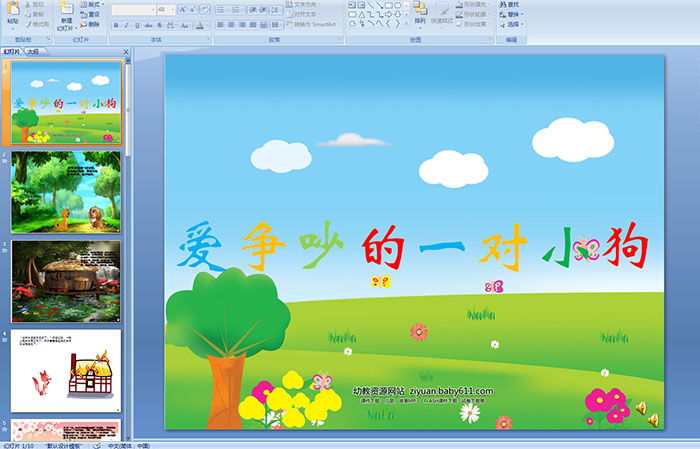Toggle Bold formatting
Viewport: 700px width, 449px height.
[115, 25]
